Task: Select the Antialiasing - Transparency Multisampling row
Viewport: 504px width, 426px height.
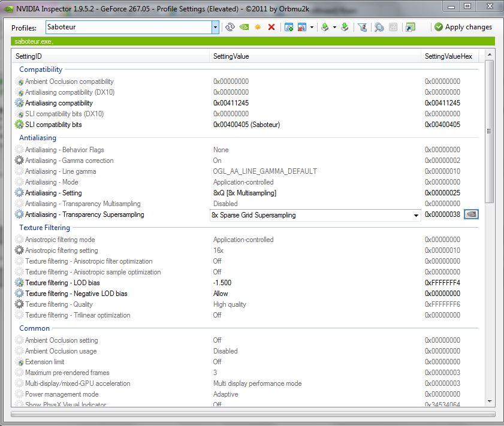Action: pyautogui.click(x=246, y=204)
